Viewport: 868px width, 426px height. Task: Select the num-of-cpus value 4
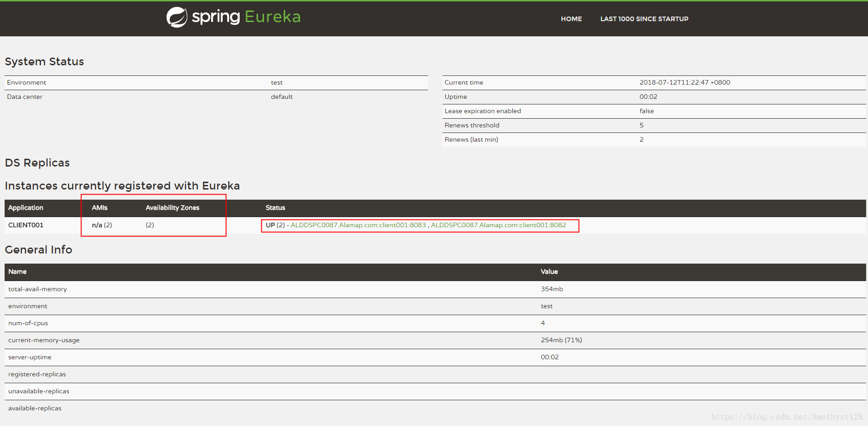click(x=543, y=323)
